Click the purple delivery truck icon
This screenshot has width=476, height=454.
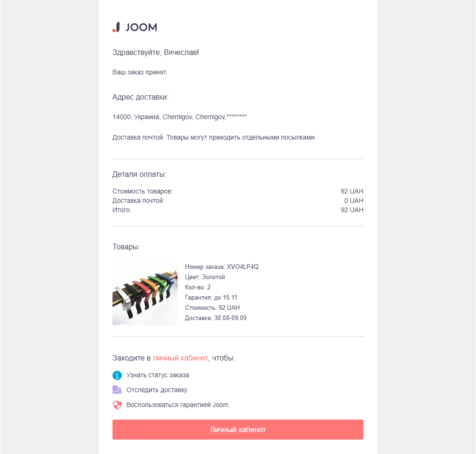(117, 390)
